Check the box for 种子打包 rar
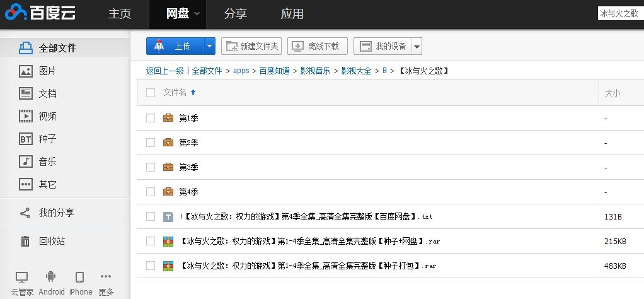The height and width of the screenshot is (299, 644). 151,266
